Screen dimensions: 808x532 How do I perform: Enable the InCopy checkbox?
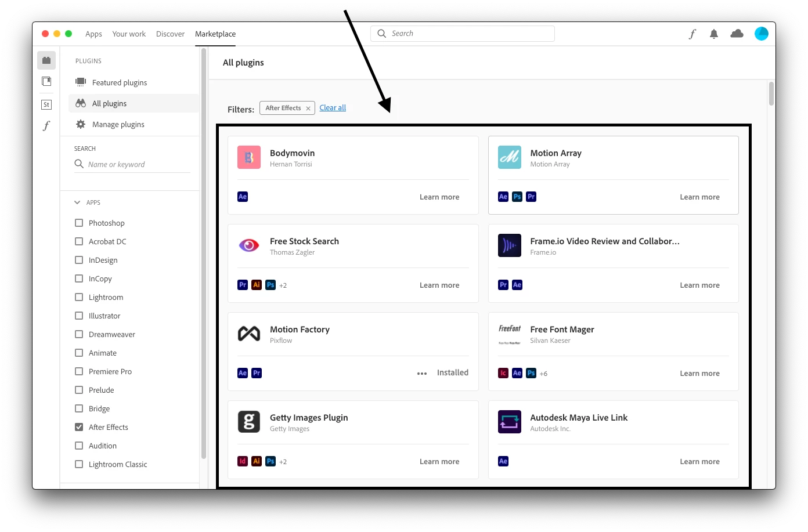(79, 278)
